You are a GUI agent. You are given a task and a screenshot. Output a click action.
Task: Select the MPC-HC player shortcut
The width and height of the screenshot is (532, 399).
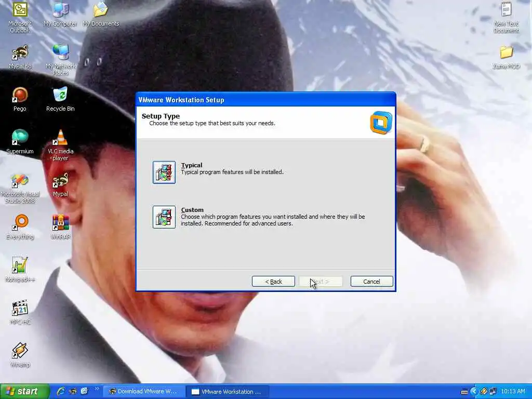tap(20, 312)
